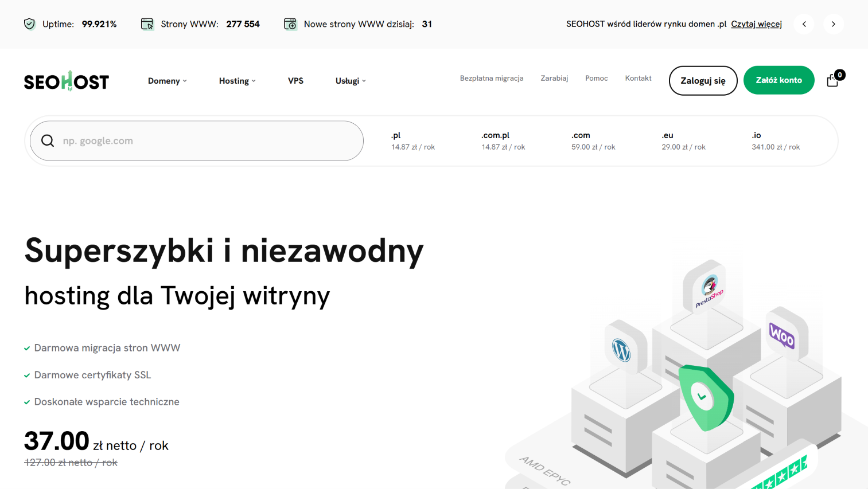Click the SEOHOST domain leaders news text
This screenshot has height=489, width=868.
click(646, 24)
